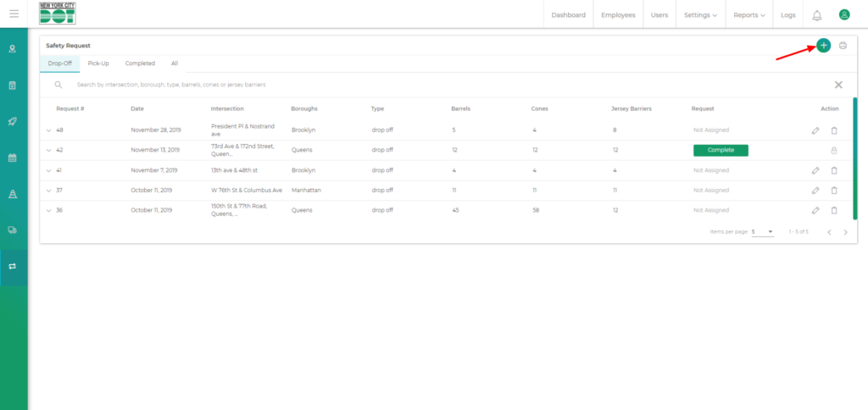The height and width of the screenshot is (410, 868).
Task: Click the green Complete button
Action: [x=720, y=150]
